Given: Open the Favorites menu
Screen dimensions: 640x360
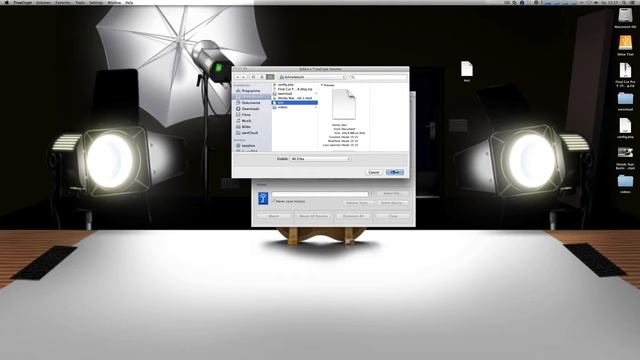Looking at the screenshot, I should click(63, 2).
